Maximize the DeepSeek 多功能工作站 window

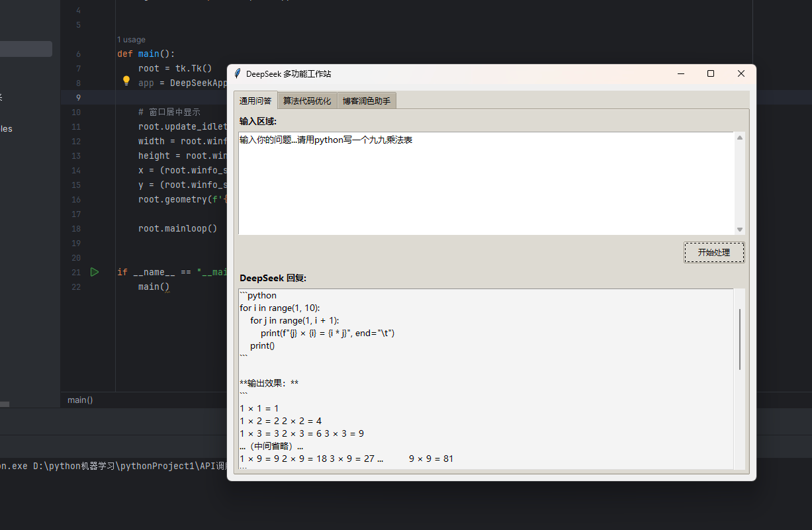[x=711, y=73]
